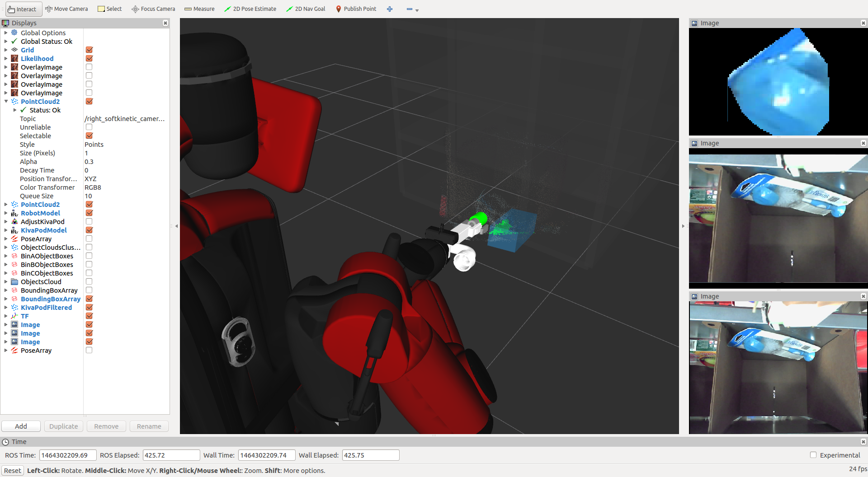Screen dimensions: 868x477
Task: Click the left panel collapse arrow
Action: tap(176, 226)
